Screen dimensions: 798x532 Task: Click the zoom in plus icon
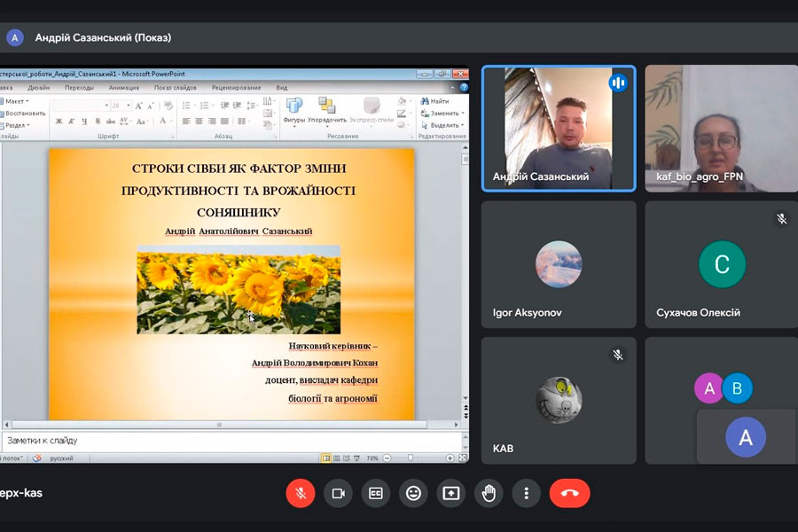click(x=450, y=458)
